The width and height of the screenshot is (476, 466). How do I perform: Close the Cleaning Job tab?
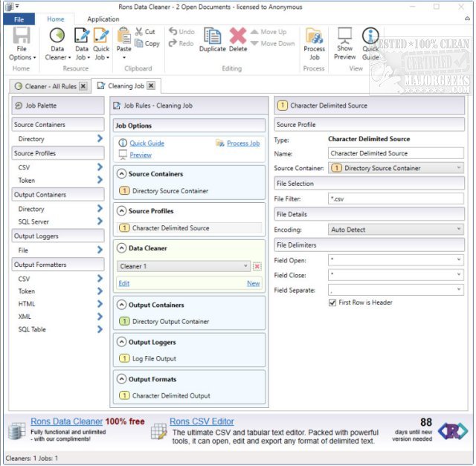(151, 85)
